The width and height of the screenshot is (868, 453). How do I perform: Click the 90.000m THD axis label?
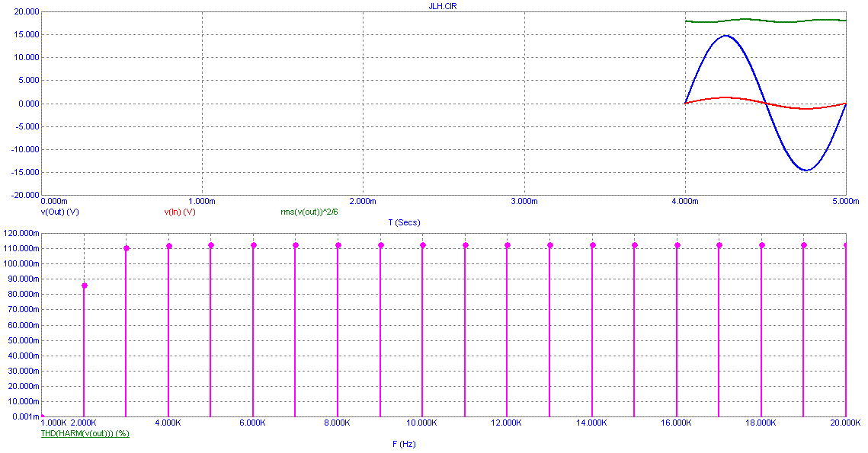[x=24, y=279]
